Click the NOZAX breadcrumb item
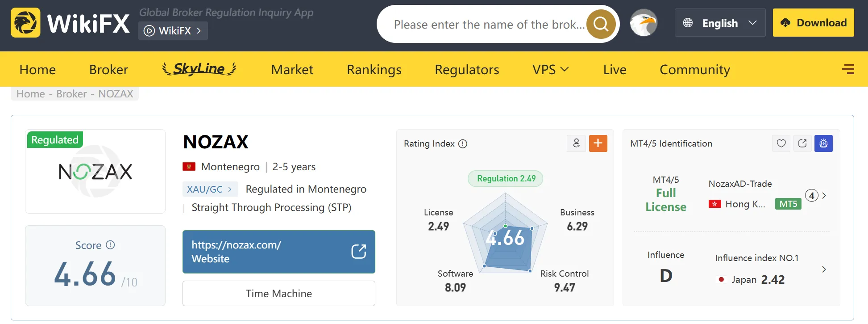This screenshot has width=868, height=324. [x=116, y=94]
